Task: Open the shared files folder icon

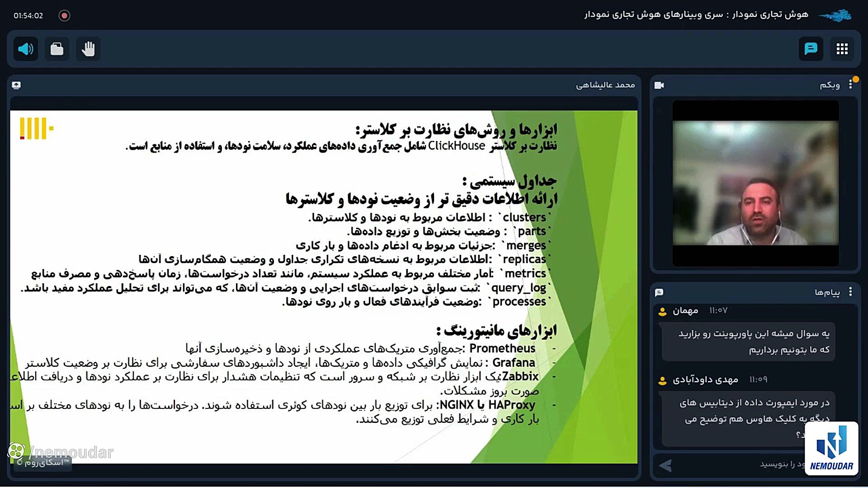Action: coord(57,49)
